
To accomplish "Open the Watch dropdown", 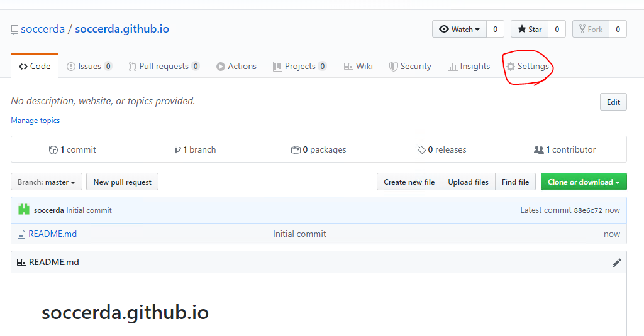I will 459,29.
